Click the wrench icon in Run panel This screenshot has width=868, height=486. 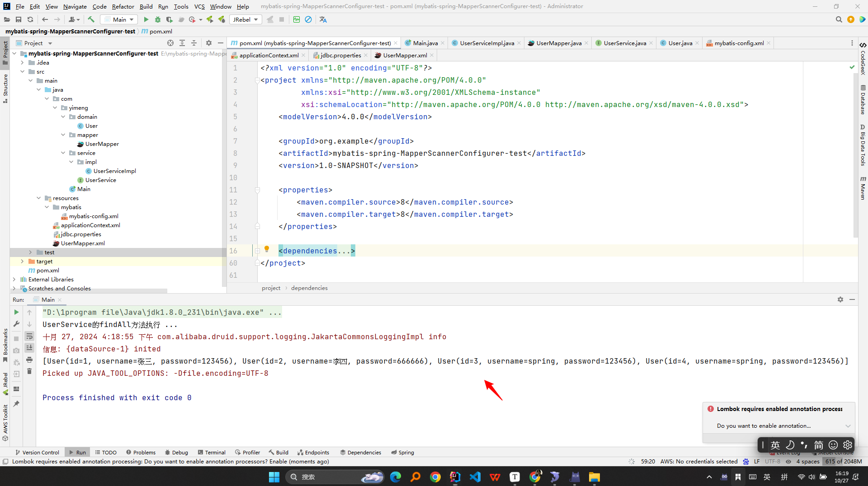pos(16,324)
